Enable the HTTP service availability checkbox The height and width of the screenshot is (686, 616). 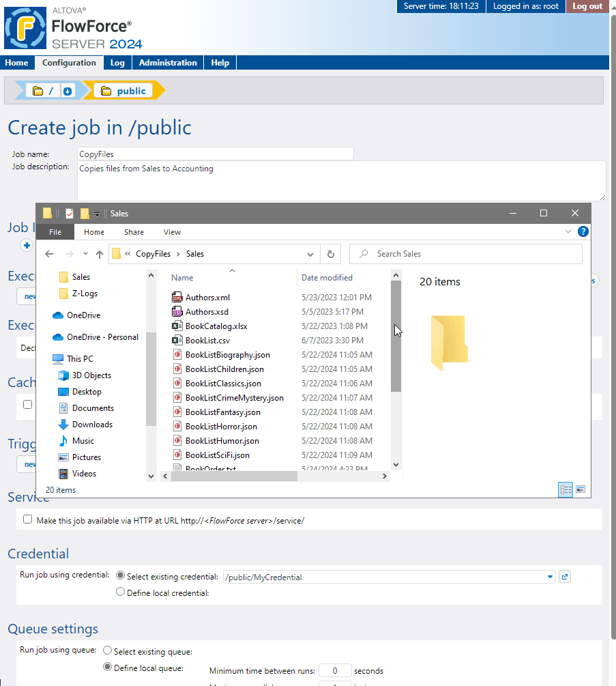click(x=28, y=519)
